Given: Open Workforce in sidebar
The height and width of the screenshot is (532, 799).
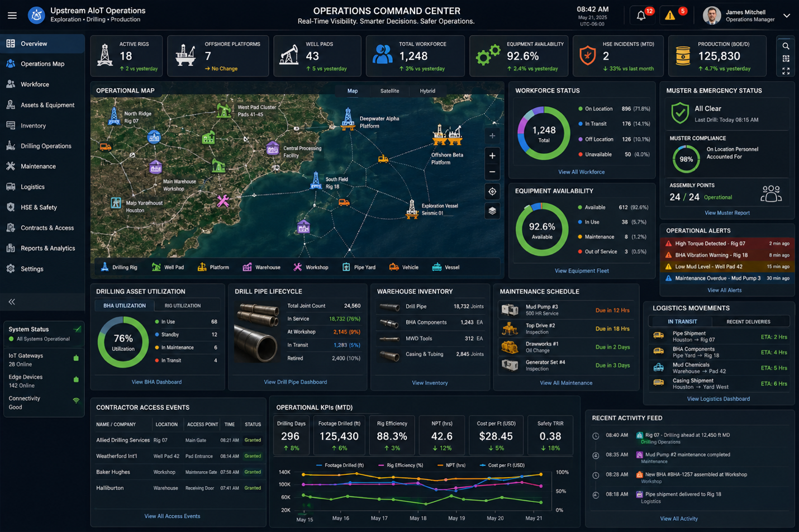Looking at the screenshot, I should coord(42,84).
